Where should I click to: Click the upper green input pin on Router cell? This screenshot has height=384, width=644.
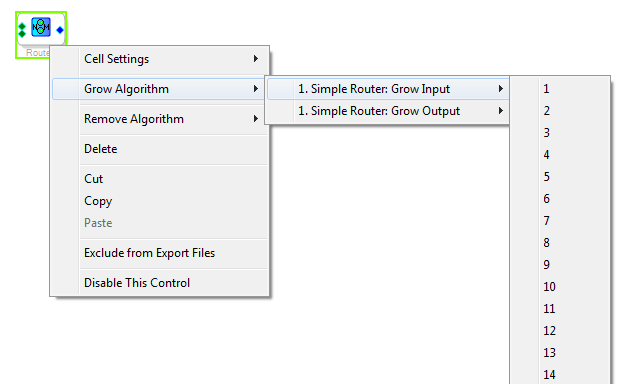click(22, 27)
